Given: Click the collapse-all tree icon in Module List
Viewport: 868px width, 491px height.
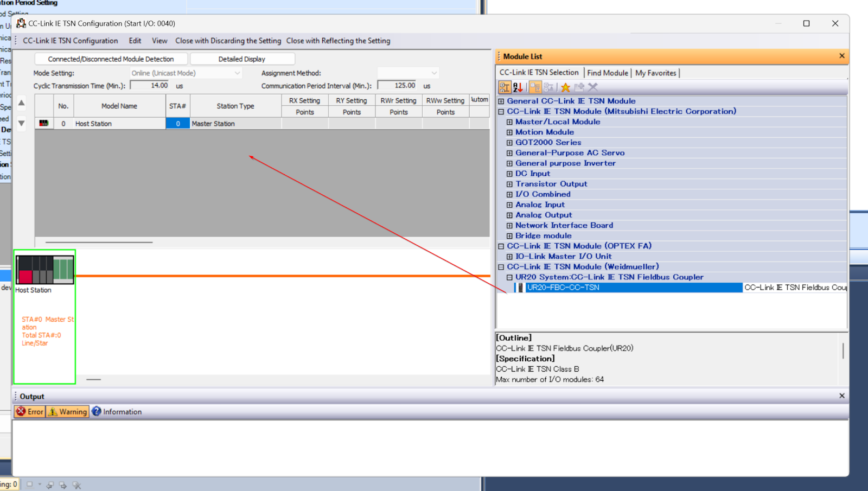Looking at the screenshot, I should [548, 87].
